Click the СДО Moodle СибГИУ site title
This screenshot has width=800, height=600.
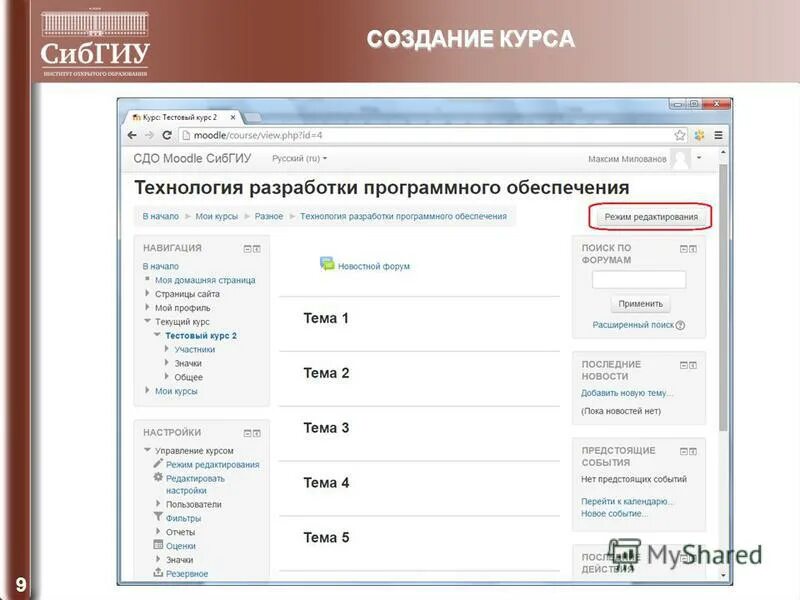tap(192, 159)
